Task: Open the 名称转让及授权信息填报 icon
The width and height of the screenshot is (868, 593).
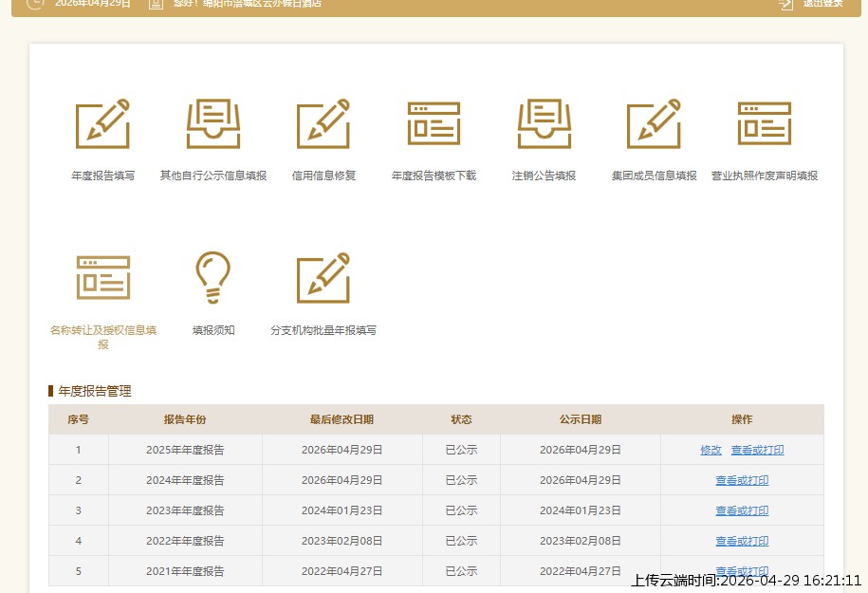Action: click(x=102, y=278)
